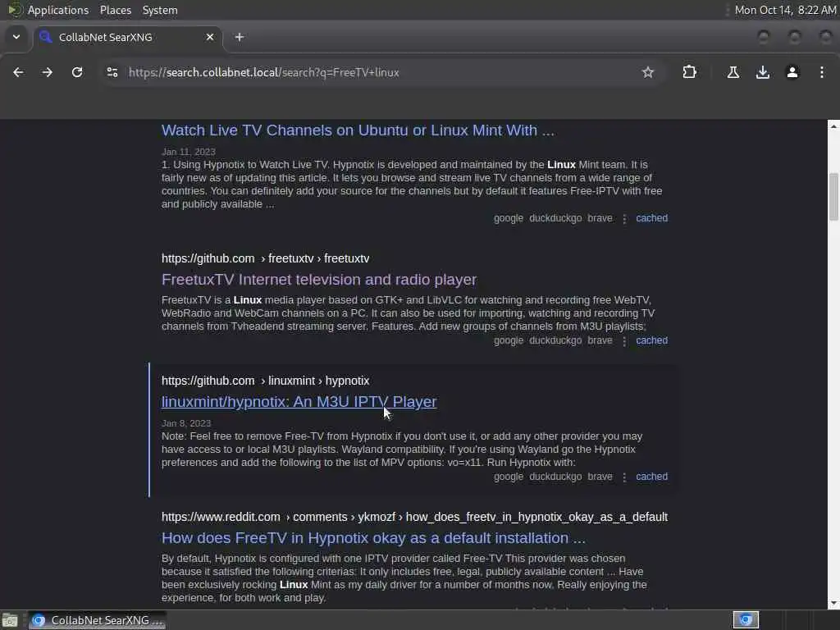
Task: Select the CollabNet SearXNG tab
Action: click(128, 37)
